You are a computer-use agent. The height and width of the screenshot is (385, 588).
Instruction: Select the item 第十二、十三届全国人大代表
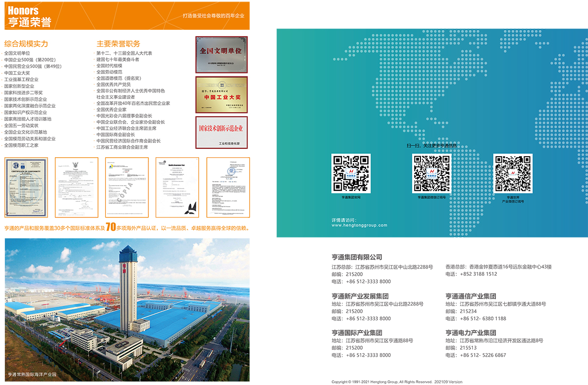(124, 53)
